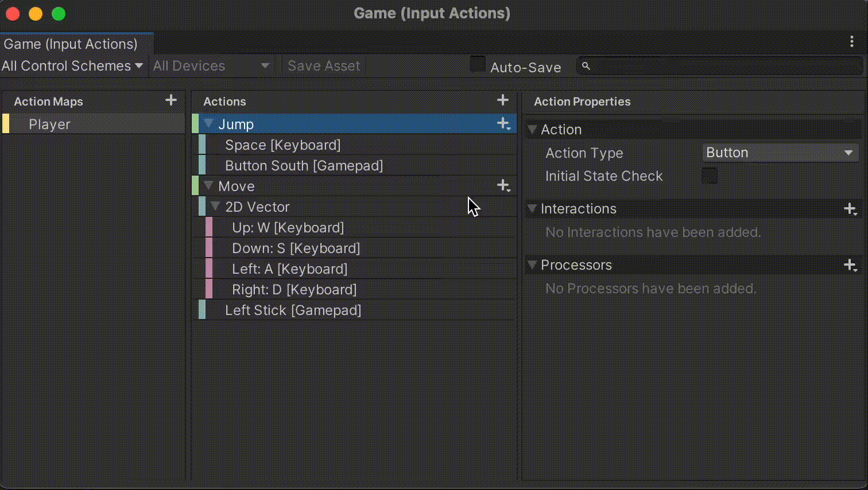Open the window's three-dot options menu
The height and width of the screenshot is (490, 868).
852,41
